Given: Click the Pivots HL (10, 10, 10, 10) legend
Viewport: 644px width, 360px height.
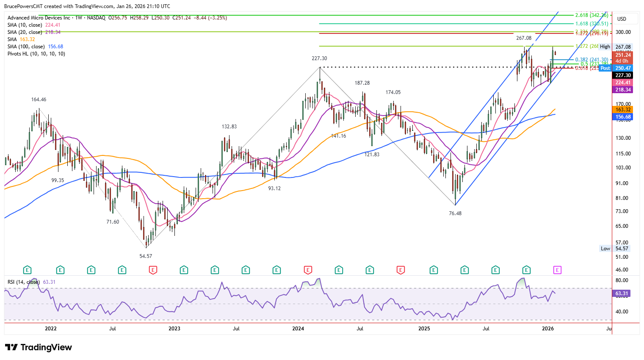Looking at the screenshot, I should coord(36,54).
